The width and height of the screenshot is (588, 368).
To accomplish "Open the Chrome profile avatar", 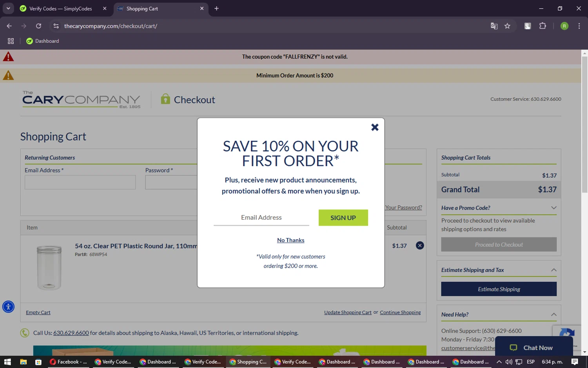I will 564,26.
